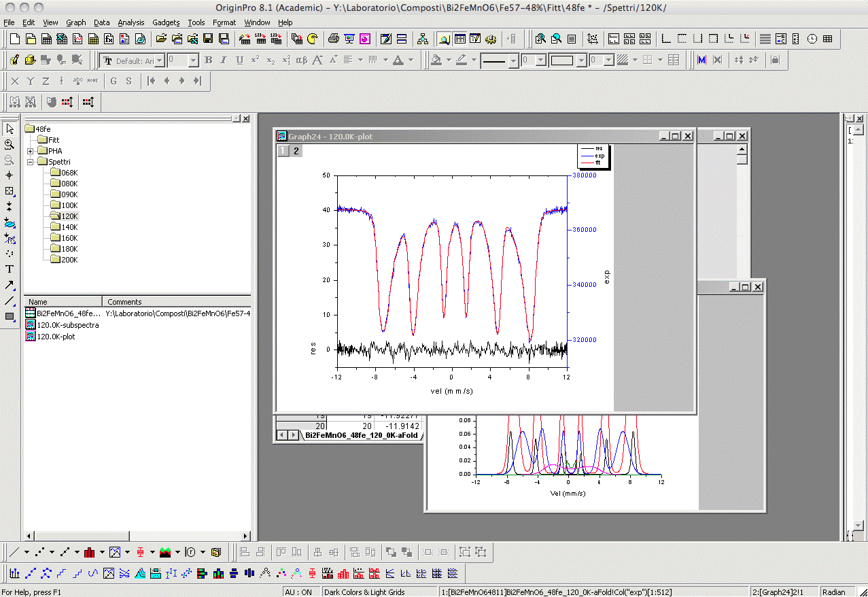Pick the Arrow drawing tool

pos(10,285)
